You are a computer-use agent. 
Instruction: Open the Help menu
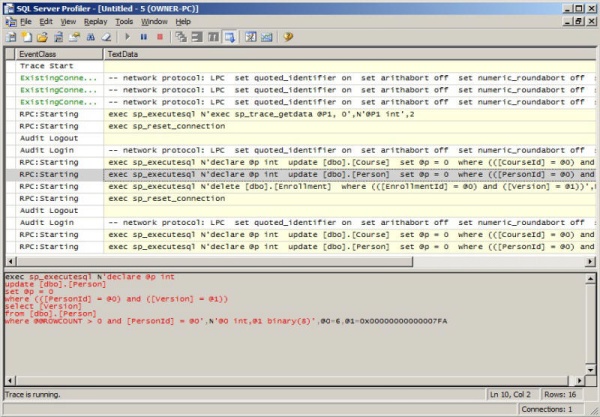183,22
